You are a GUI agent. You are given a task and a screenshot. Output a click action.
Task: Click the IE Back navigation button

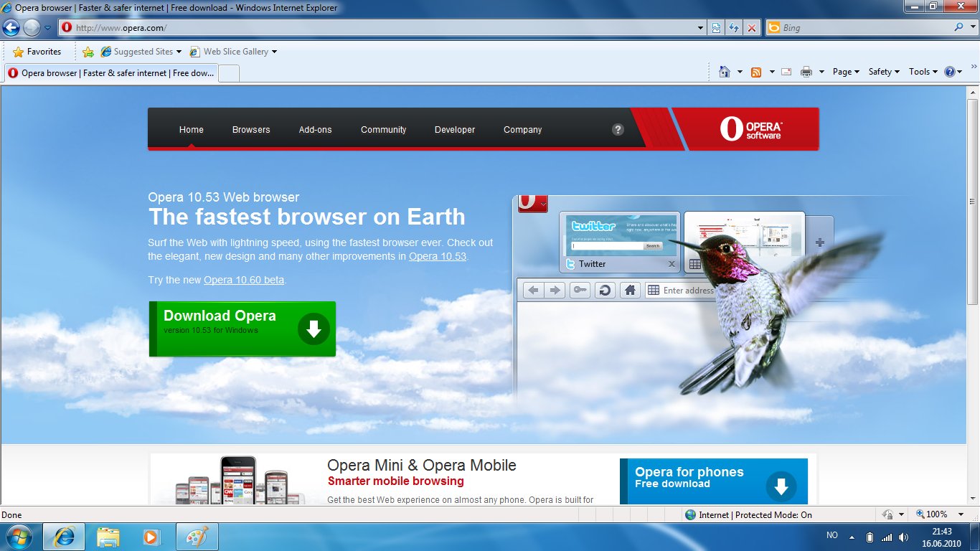pyautogui.click(x=11, y=27)
